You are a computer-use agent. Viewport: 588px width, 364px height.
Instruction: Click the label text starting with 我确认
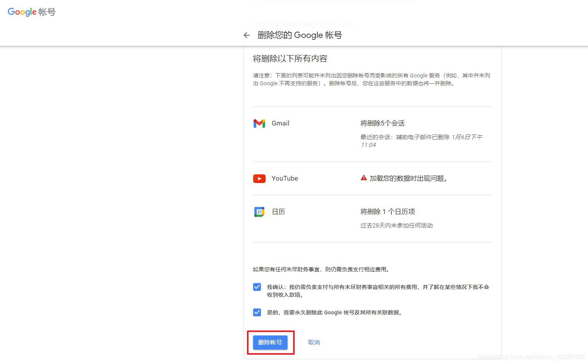click(x=378, y=291)
